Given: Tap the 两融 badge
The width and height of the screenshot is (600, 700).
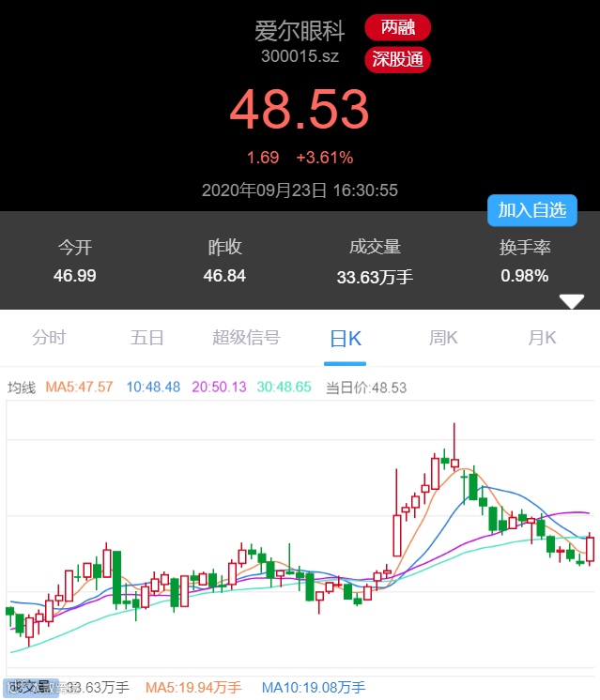Looking at the screenshot, I should (397, 27).
